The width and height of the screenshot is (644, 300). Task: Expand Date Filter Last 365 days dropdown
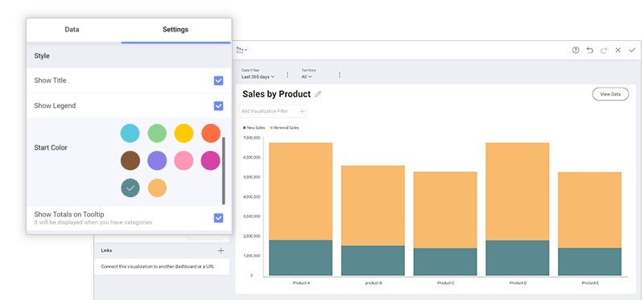[x=258, y=76]
